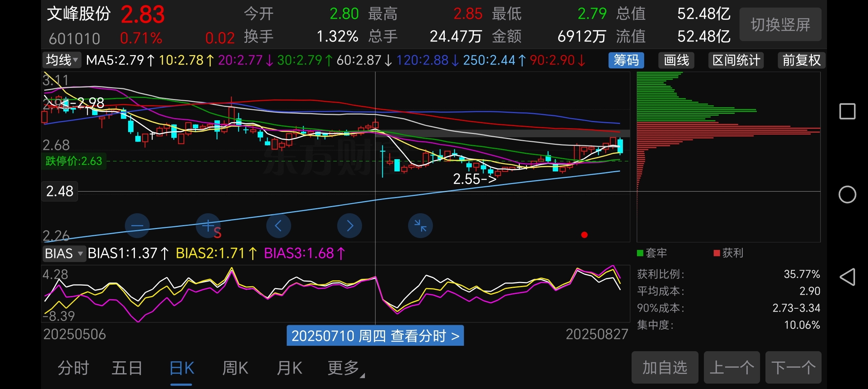Tap the Android recent apps square
This screenshot has height=389, width=868.
point(847,111)
